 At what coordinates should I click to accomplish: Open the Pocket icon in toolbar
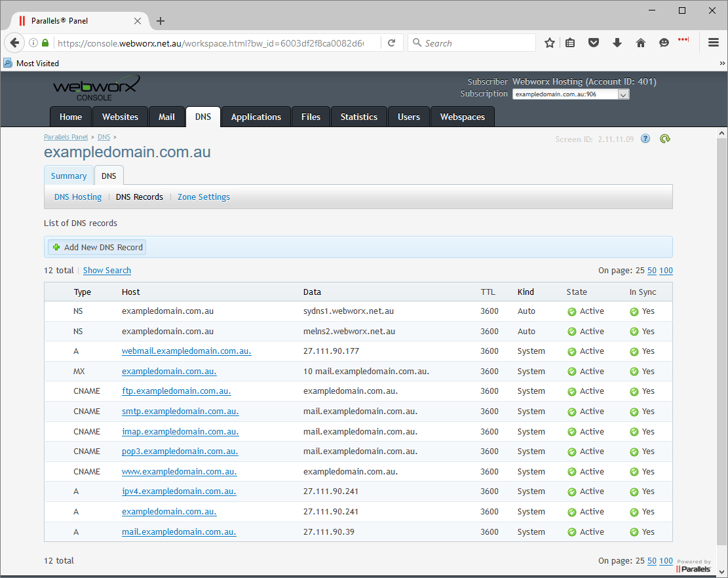pos(594,43)
